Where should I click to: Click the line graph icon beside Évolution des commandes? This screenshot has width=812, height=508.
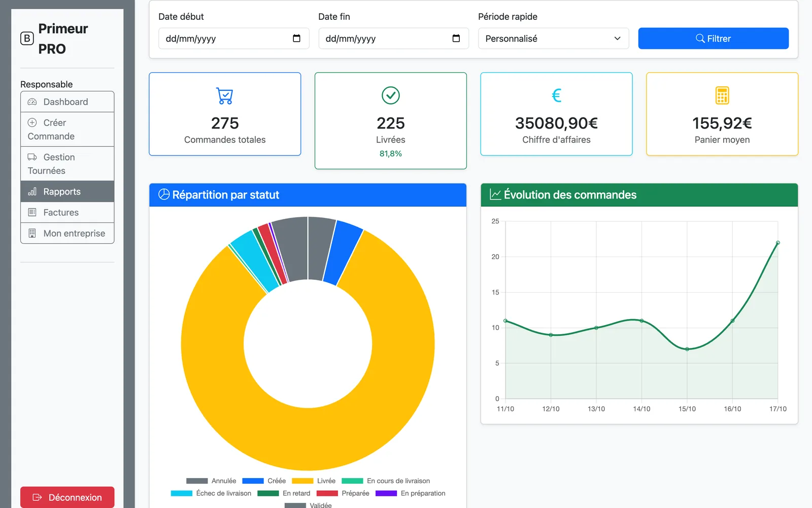[x=495, y=195]
